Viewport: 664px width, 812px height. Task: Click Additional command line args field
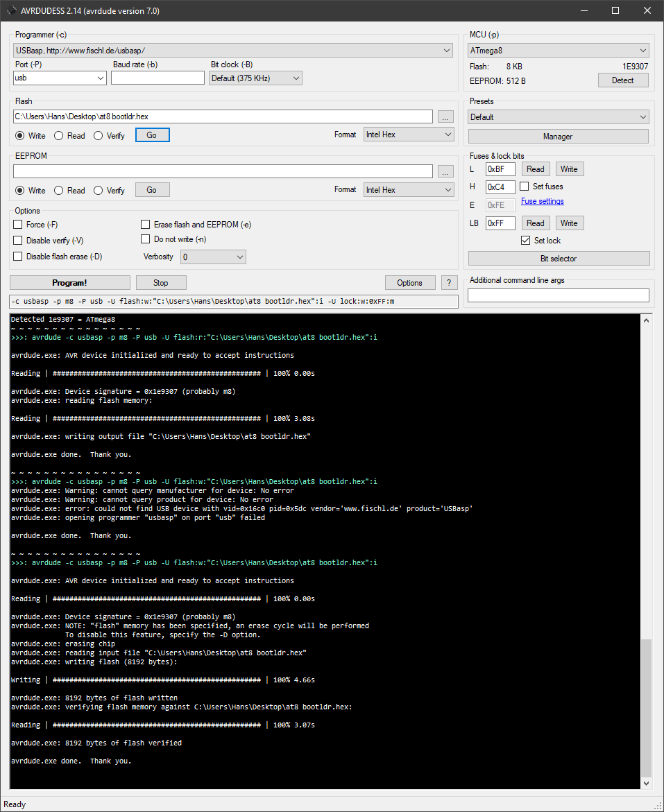coord(559,295)
